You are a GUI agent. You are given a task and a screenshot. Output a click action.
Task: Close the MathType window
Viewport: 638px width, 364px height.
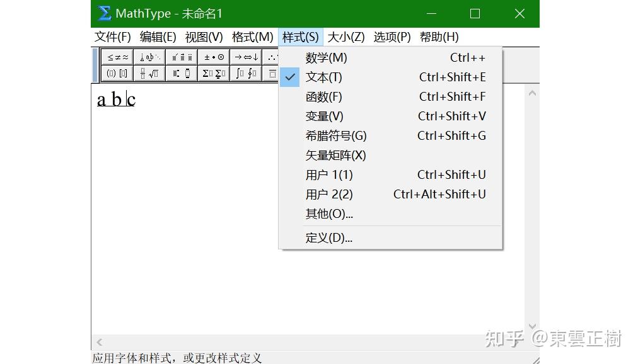519,14
